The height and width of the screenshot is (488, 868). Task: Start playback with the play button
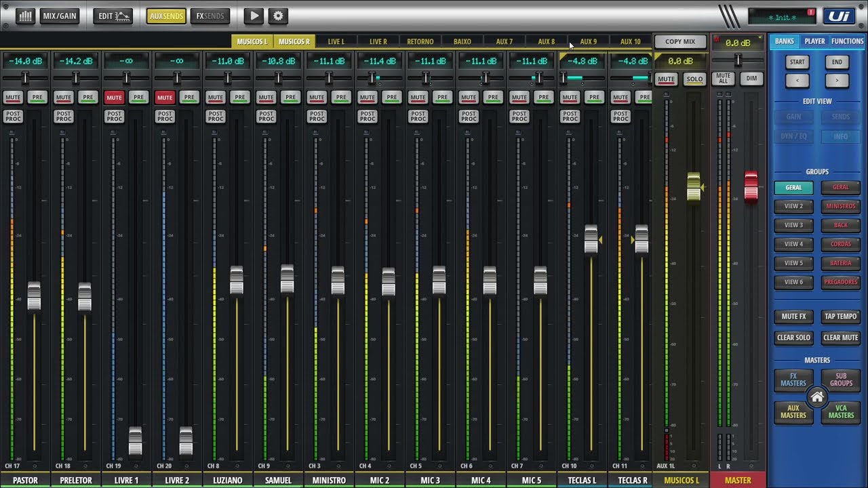[253, 16]
